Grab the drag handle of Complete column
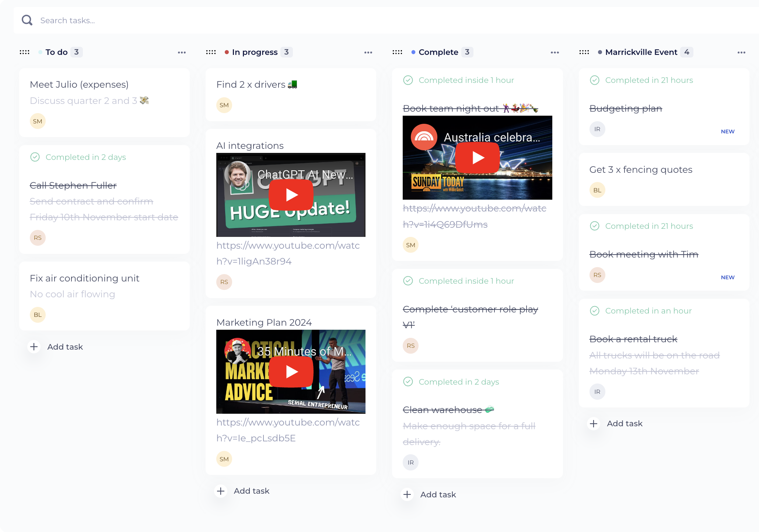This screenshot has height=532, width=759. point(398,52)
